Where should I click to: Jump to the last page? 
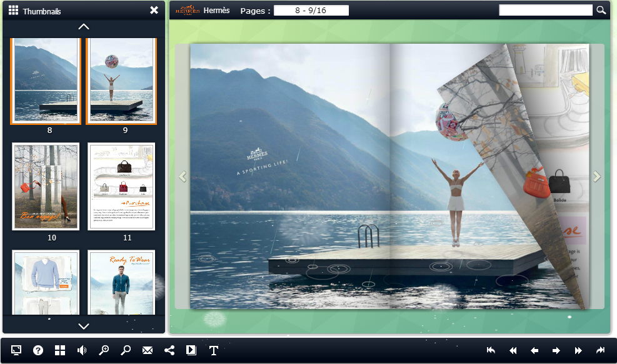coord(600,350)
